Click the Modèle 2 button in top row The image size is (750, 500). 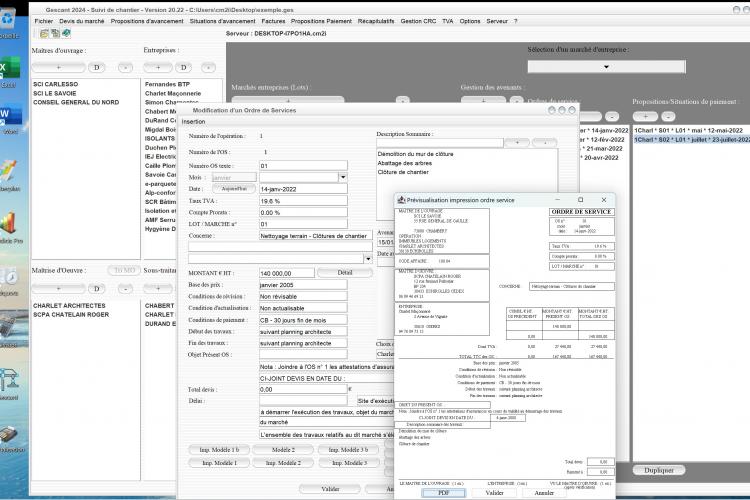tap(283, 450)
